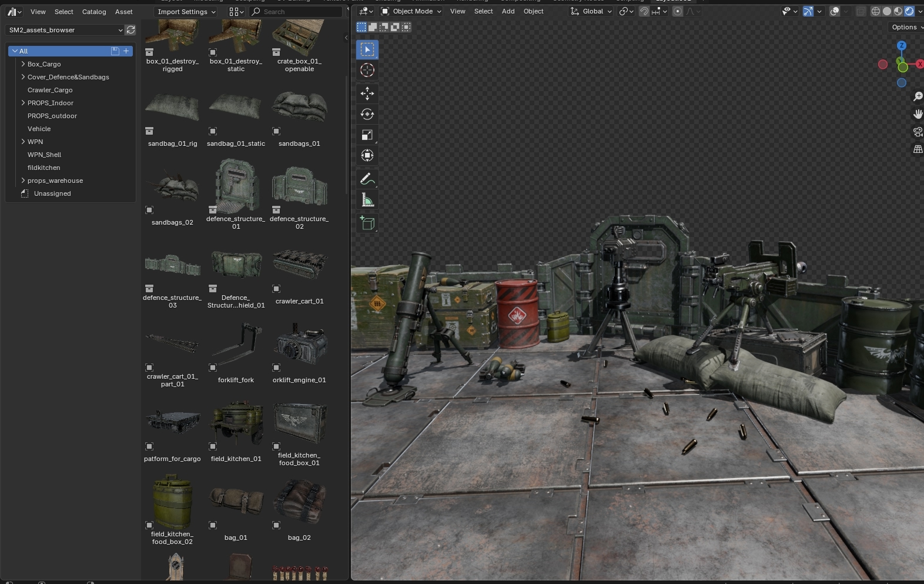Viewport: 924px width, 584px height.
Task: Select the Add Cube tool
Action: tap(367, 223)
